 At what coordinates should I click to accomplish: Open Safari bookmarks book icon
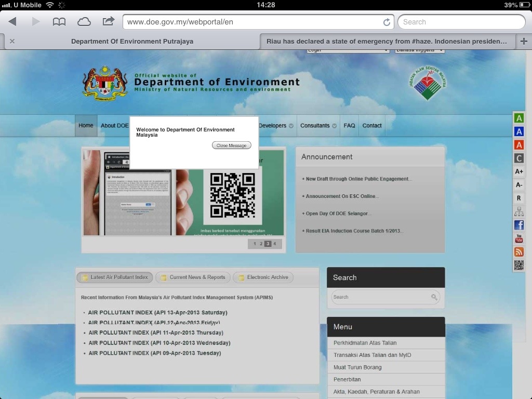[x=59, y=22]
